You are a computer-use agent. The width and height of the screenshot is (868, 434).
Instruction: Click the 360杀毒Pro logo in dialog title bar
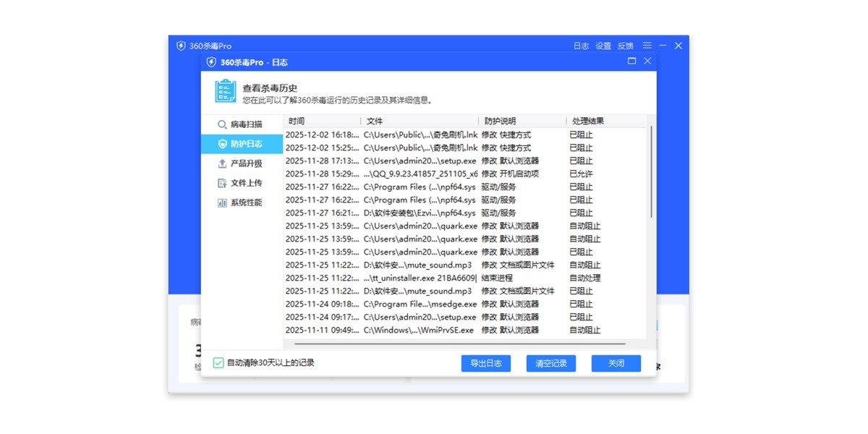click(x=210, y=62)
